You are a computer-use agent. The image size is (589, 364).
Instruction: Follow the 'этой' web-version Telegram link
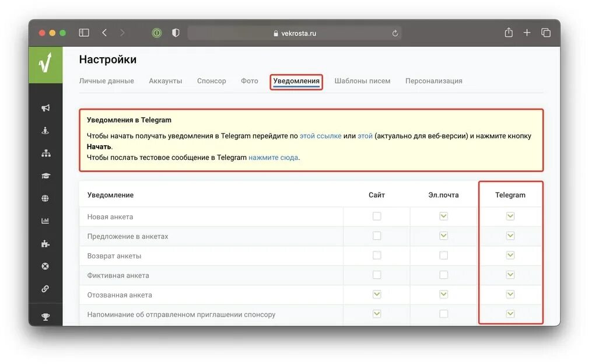(x=365, y=136)
